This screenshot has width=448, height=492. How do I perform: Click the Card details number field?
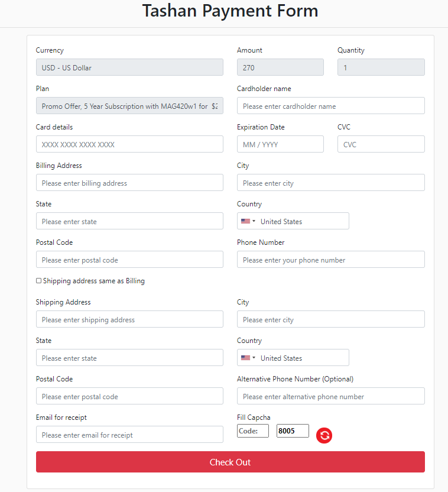pyautogui.click(x=129, y=144)
